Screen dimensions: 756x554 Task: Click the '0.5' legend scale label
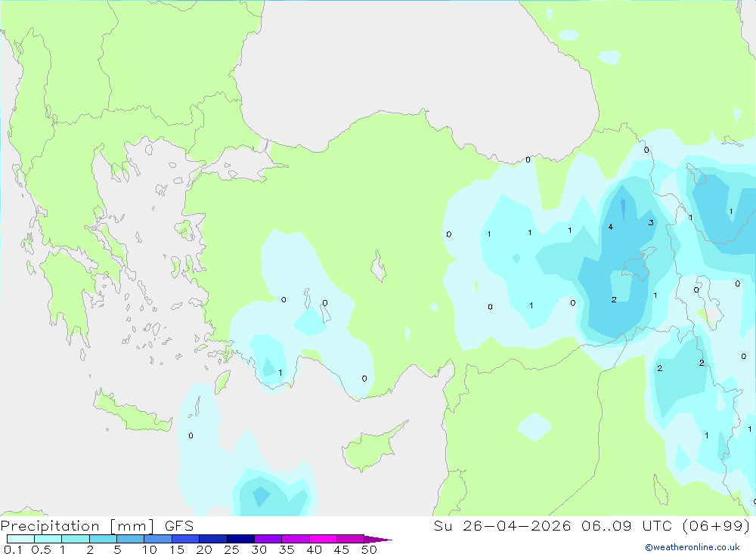point(41,549)
